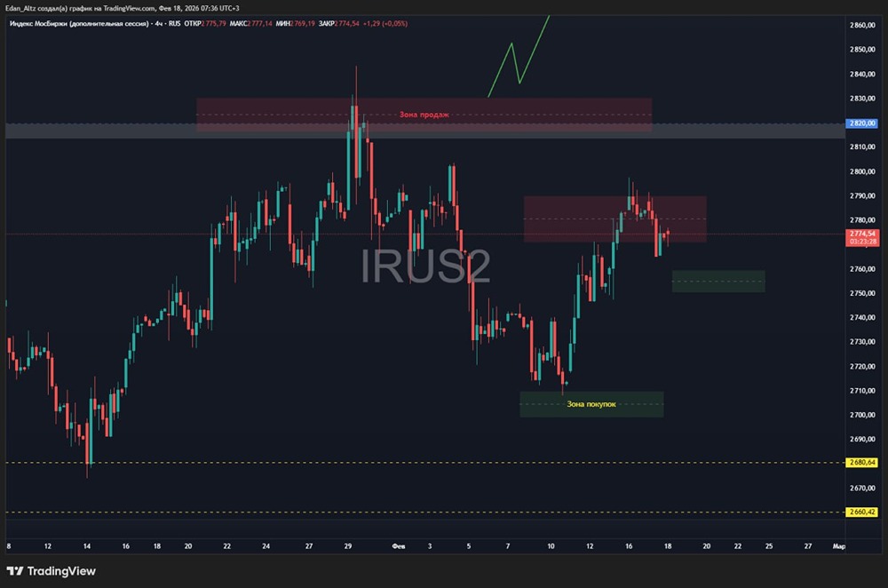The image size is (888, 588).
Task: Click the 2 850,00 price axis label
Action: (x=862, y=49)
